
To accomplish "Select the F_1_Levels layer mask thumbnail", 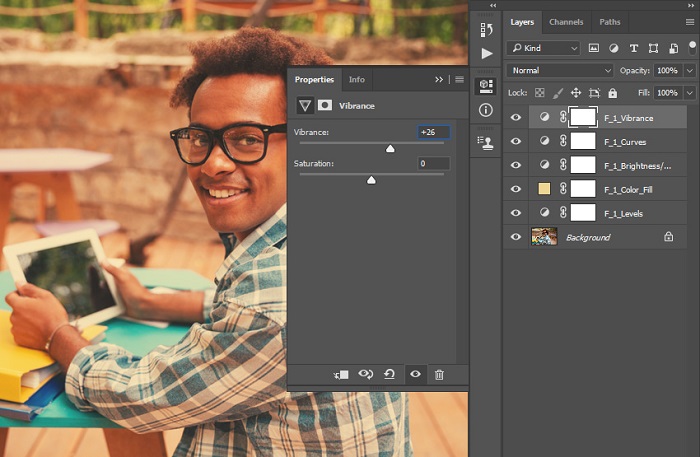I will [x=583, y=212].
